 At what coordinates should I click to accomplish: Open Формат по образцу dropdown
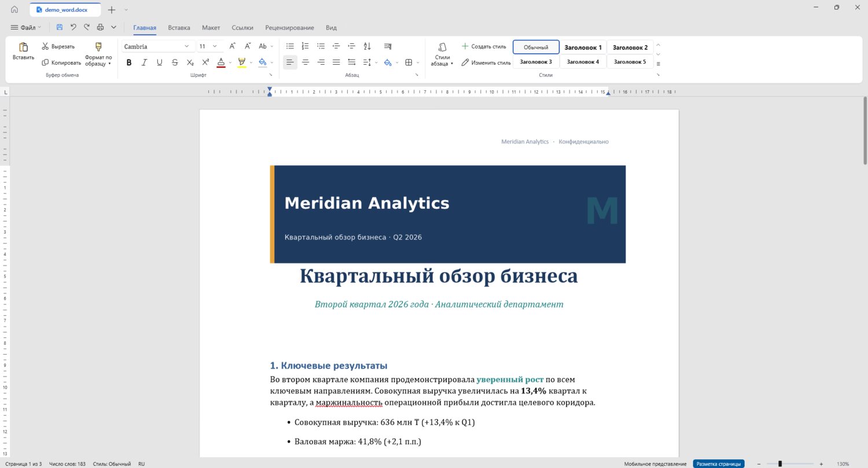click(x=98, y=54)
